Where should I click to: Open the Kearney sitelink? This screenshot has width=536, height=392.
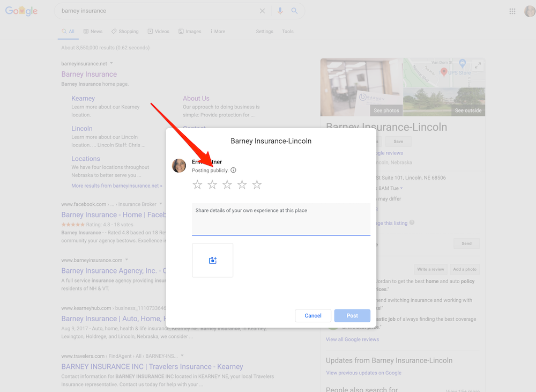coord(83,99)
